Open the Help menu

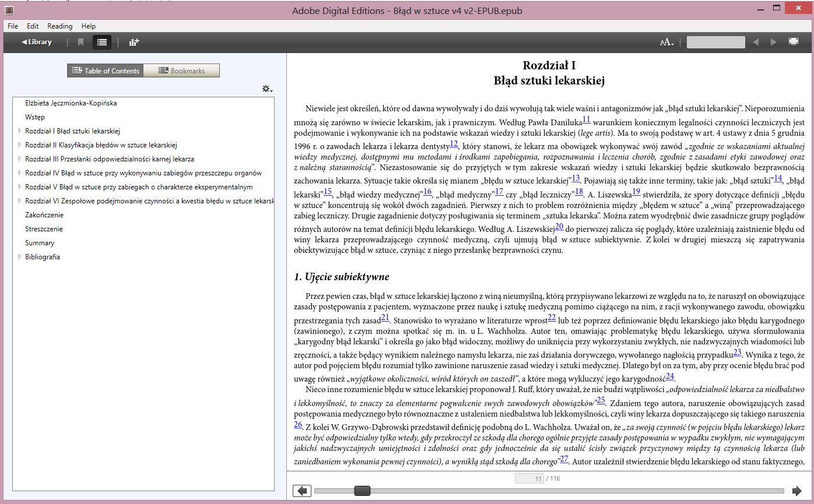pos(89,26)
